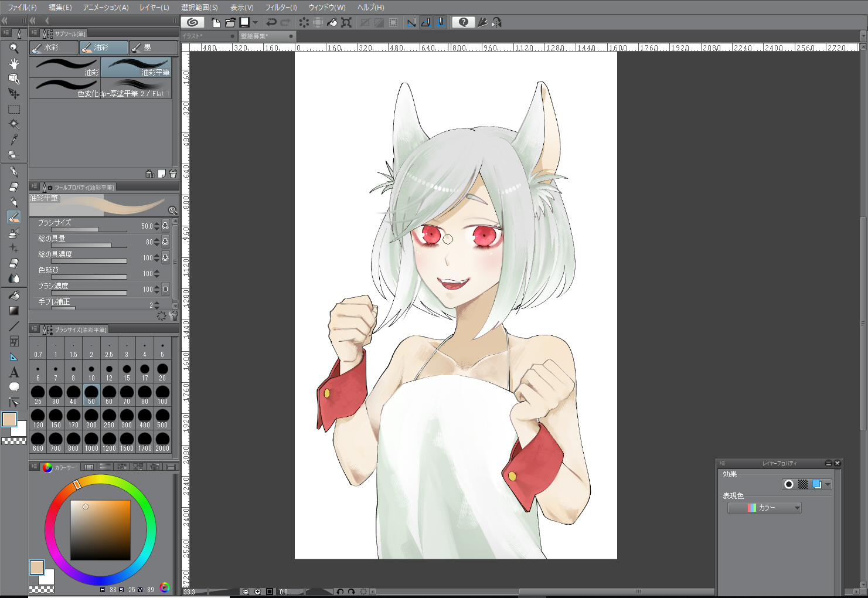
Task: Toggle snap to ruler icon
Action: tap(411, 22)
